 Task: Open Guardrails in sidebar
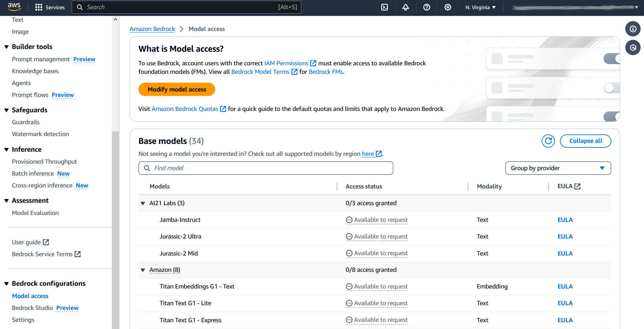(x=26, y=122)
